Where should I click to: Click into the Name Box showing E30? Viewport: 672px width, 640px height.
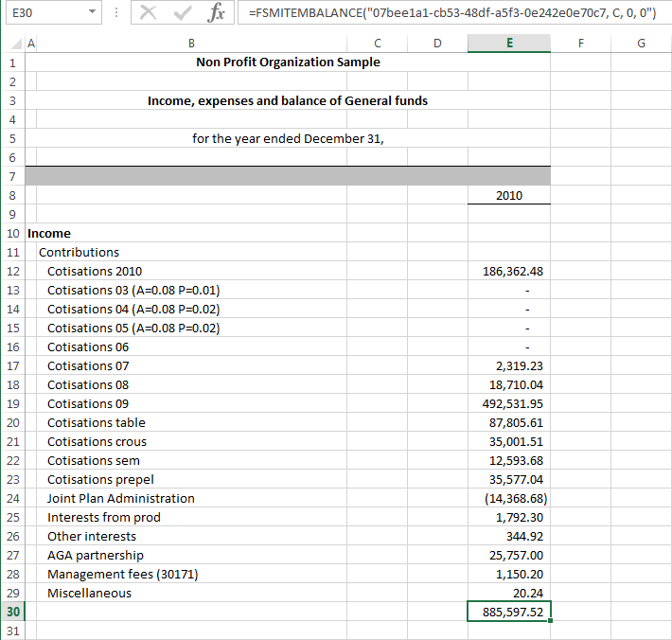44,13
